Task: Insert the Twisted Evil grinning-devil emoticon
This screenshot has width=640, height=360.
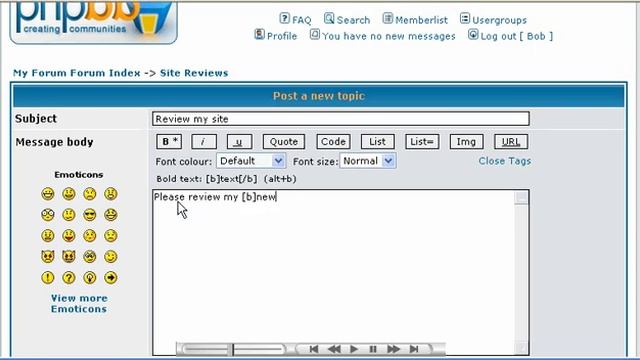Action: 69,256
